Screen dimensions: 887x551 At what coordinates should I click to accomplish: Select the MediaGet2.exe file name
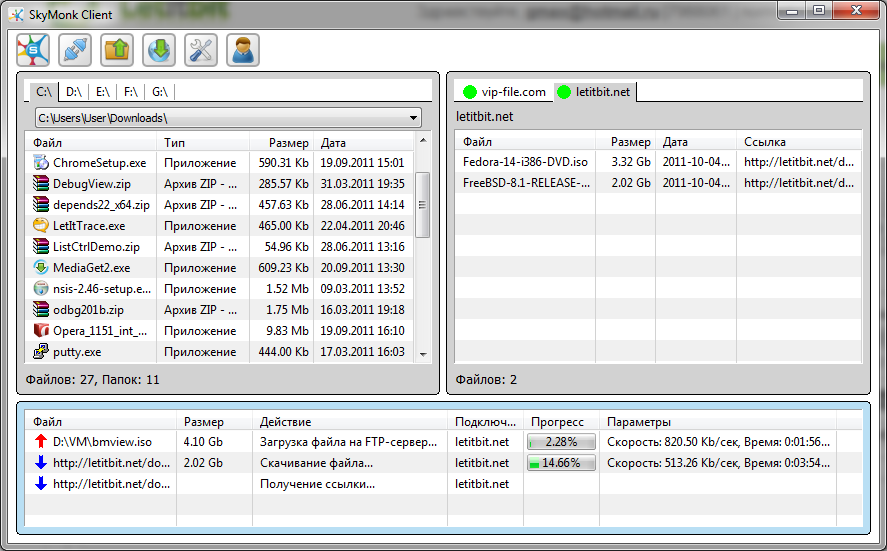[91, 268]
